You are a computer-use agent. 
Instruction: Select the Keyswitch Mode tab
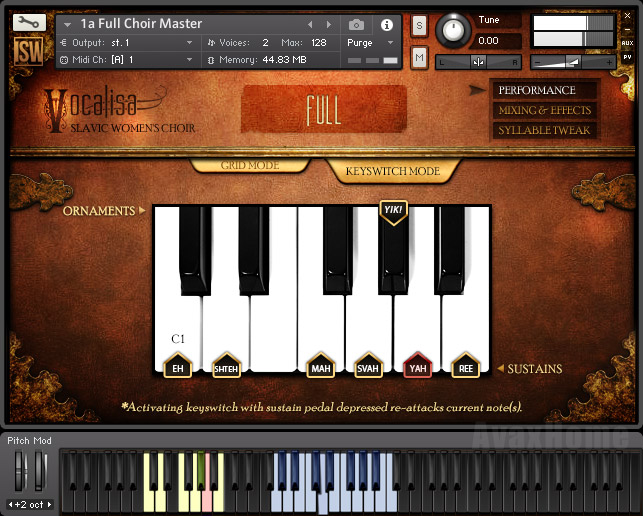click(x=392, y=171)
